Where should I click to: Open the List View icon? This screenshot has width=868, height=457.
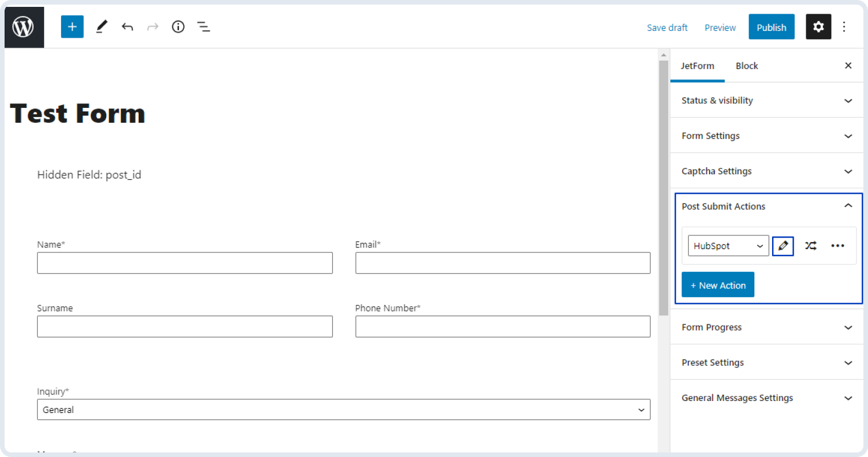pos(203,26)
